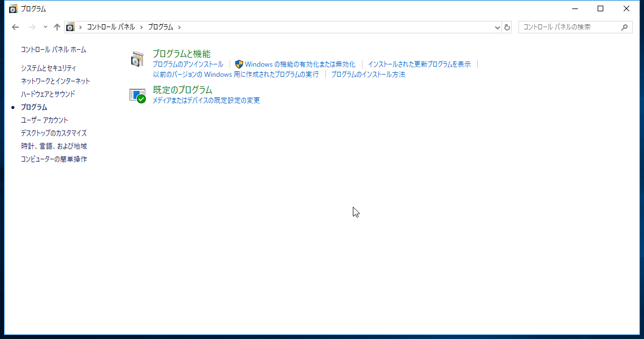
Task: Expand the chevron after コントロール パネル breadcrumb
Action: point(141,27)
